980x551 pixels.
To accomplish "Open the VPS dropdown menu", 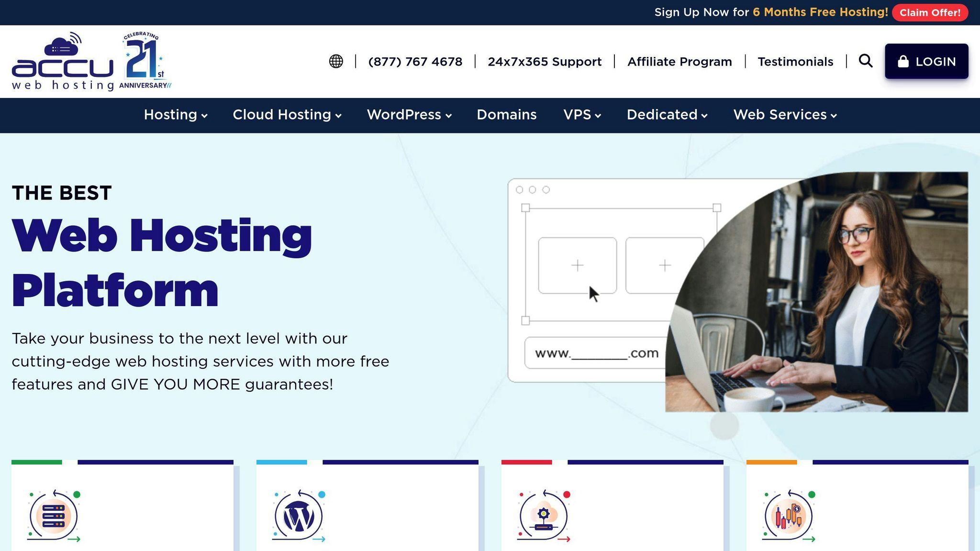I will [582, 115].
